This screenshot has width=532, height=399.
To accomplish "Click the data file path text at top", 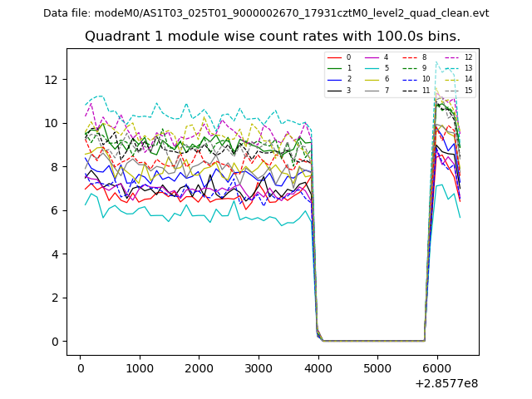I will click(x=266, y=13).
